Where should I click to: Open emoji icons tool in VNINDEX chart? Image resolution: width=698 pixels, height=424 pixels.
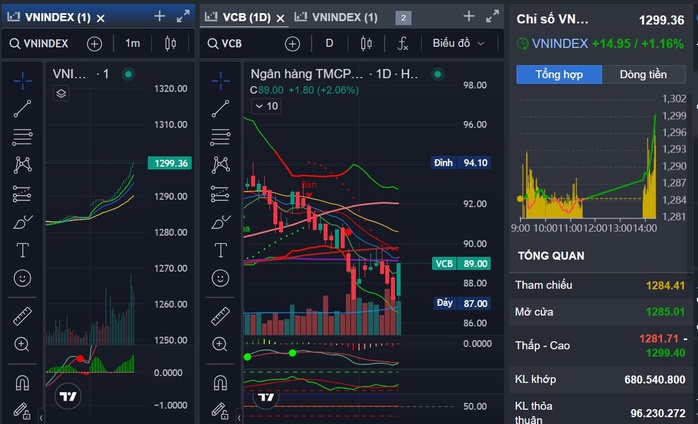coord(22,278)
